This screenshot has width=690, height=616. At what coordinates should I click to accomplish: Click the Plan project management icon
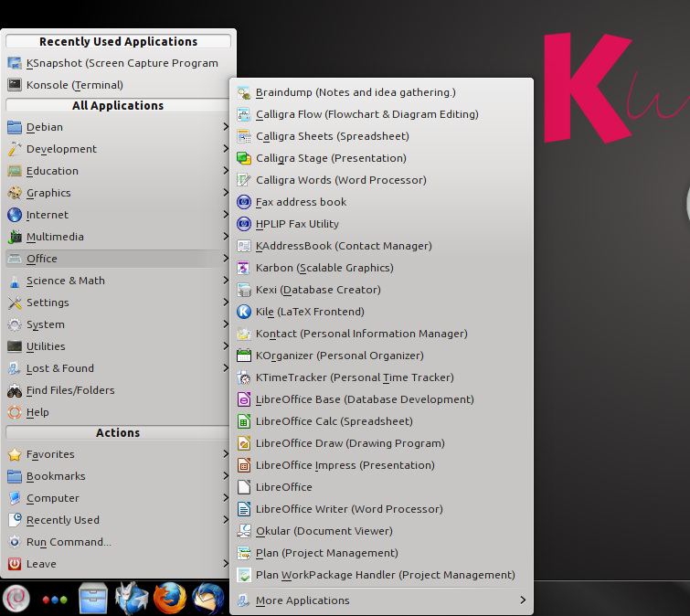[x=244, y=553]
